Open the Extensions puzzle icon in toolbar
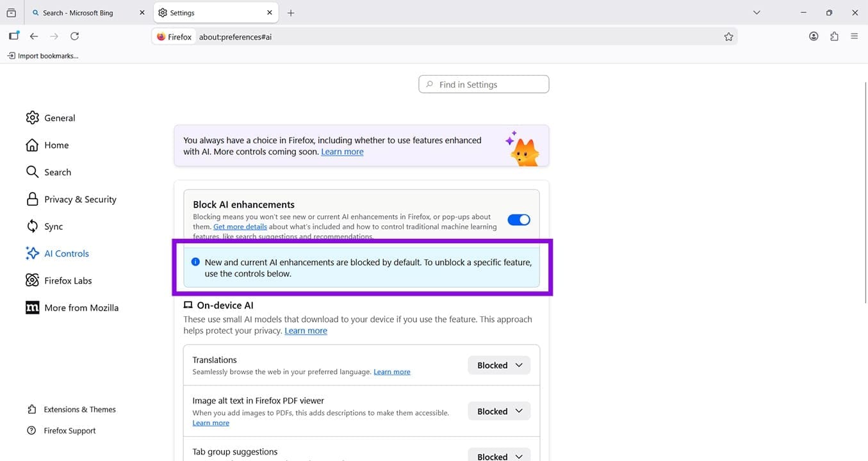Viewport: 868px width, 461px height. coord(834,36)
